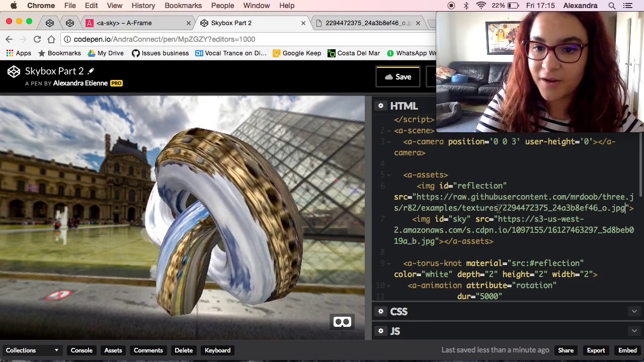This screenshot has width=644, height=362.
Task: Enter VR mode with the goggles icon
Action: point(342,322)
